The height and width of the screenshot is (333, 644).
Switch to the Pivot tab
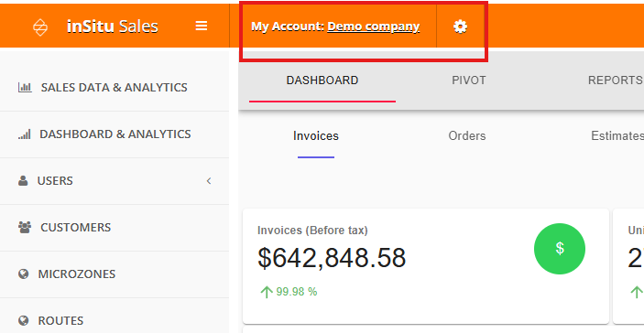click(469, 80)
